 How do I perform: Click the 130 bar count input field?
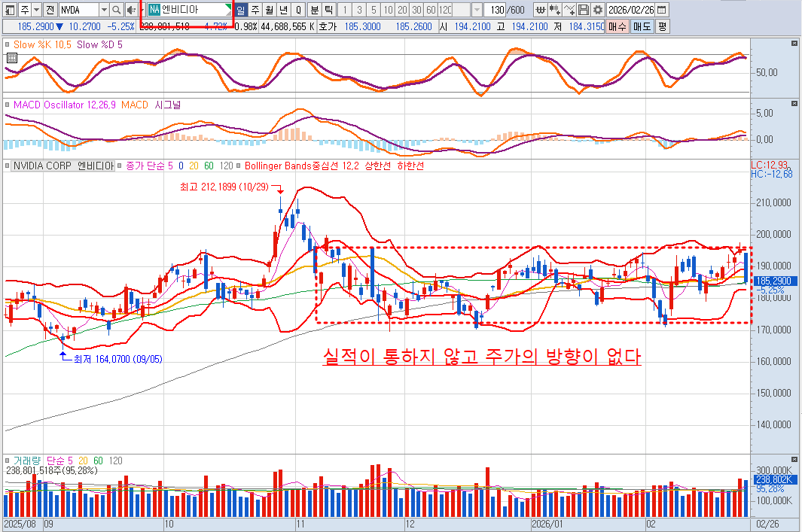(x=494, y=10)
